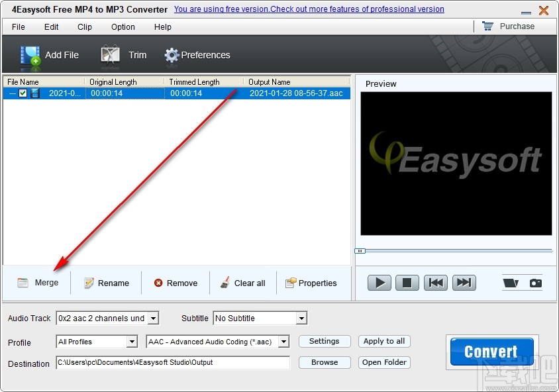Open the Option menu
This screenshot has height=392, width=559.
123,27
